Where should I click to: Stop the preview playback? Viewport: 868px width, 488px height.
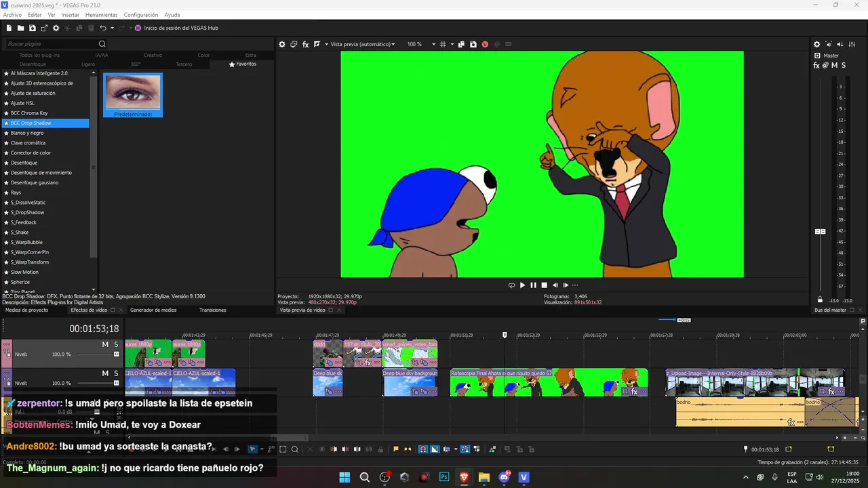[x=544, y=285]
